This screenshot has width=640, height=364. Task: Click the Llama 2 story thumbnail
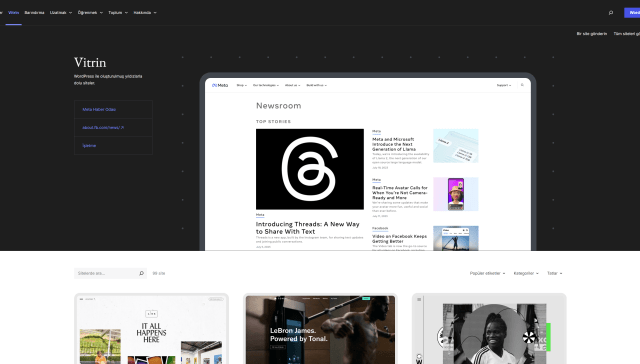pyautogui.click(x=456, y=146)
